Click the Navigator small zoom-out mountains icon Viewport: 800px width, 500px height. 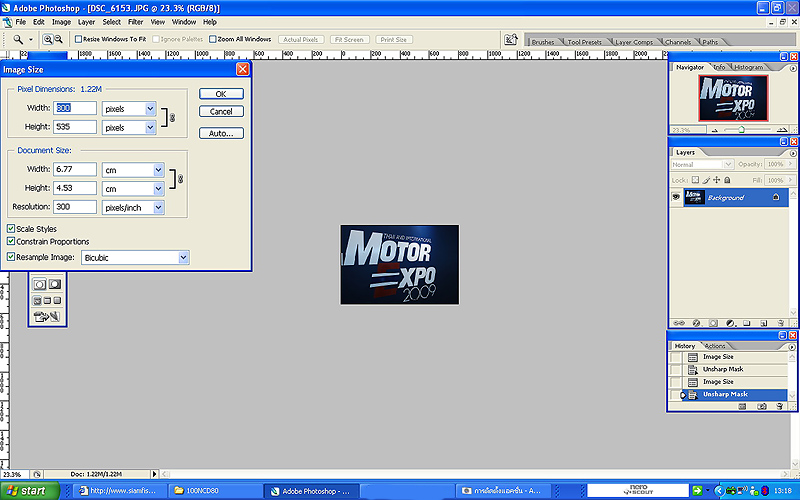pyautogui.click(x=715, y=130)
